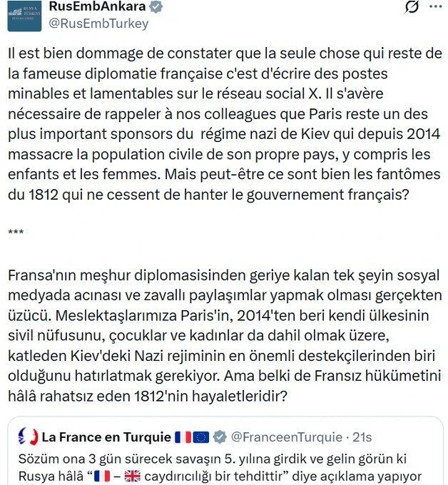Screen dimensions: 448x485
Task: Open the post's three-dot more options menu
Action: coord(435,7)
